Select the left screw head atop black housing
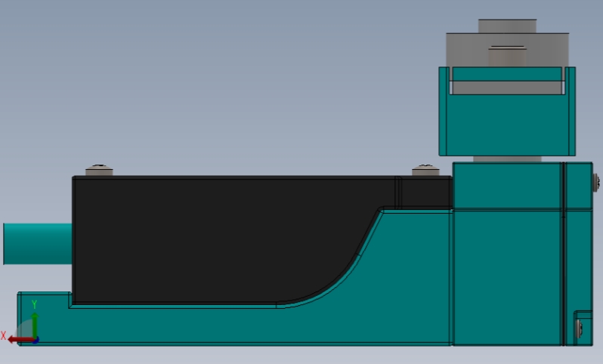This screenshot has height=364, width=603. pyautogui.click(x=99, y=170)
